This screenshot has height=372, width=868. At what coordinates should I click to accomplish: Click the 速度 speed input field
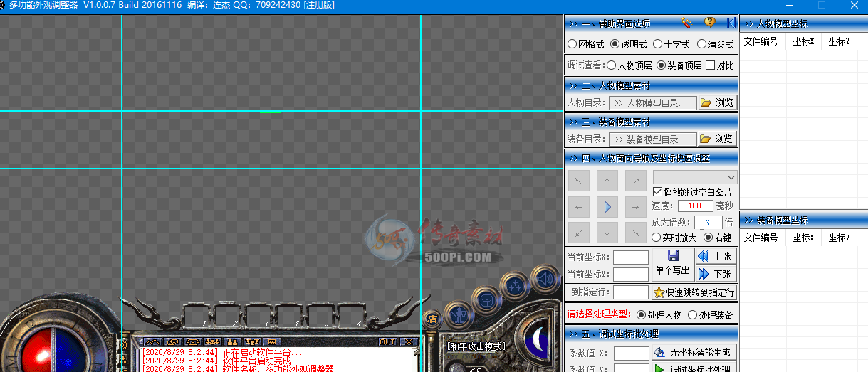[696, 206]
